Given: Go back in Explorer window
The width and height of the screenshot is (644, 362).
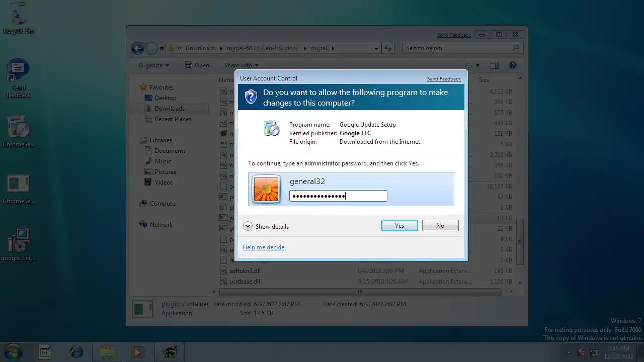Looking at the screenshot, I should 137,48.
